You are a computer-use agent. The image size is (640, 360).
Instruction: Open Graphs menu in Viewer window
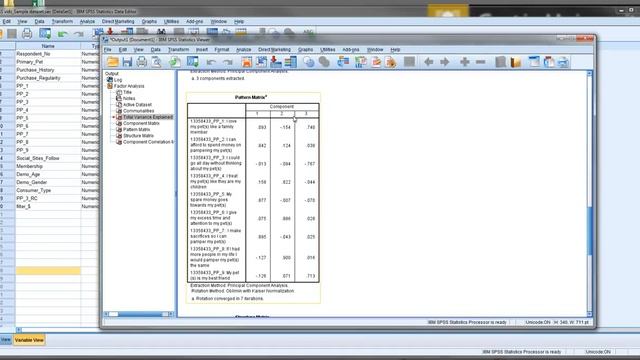pos(305,49)
